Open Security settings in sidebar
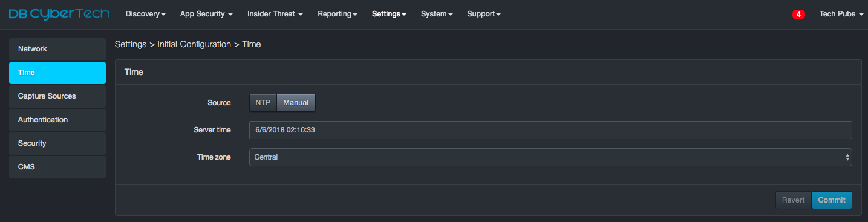Screen dimensions: 868x222 [x=57, y=143]
